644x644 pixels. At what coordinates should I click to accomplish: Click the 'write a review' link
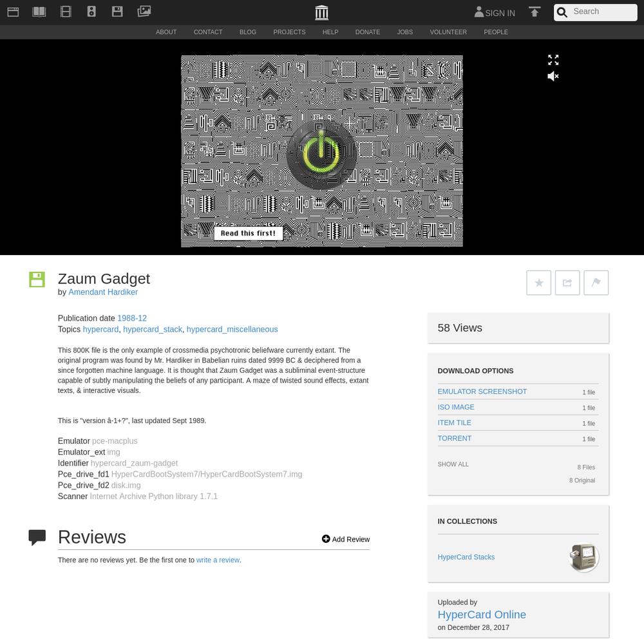[x=218, y=560]
